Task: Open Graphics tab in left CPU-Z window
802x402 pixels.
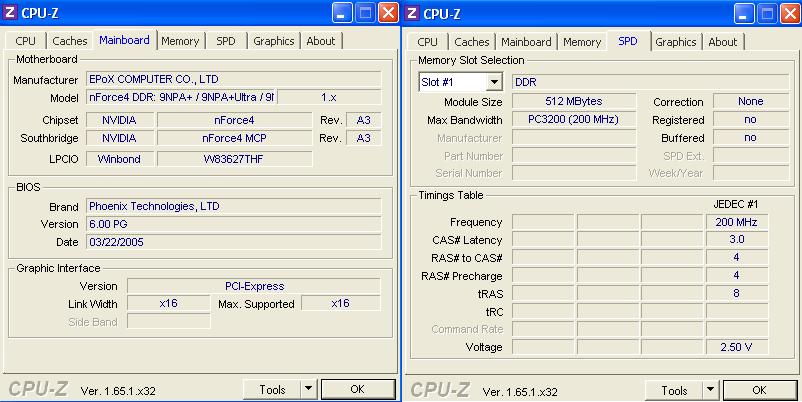Action: coord(274,41)
